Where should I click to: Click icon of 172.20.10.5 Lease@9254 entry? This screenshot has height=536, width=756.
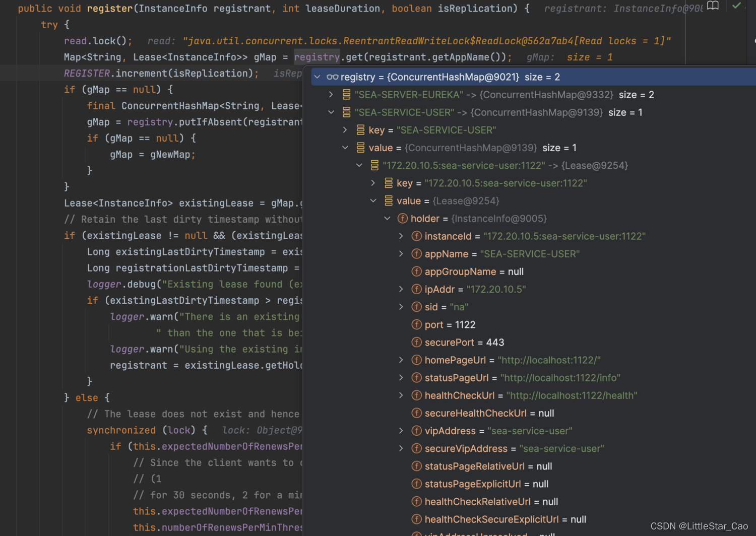coord(374,165)
